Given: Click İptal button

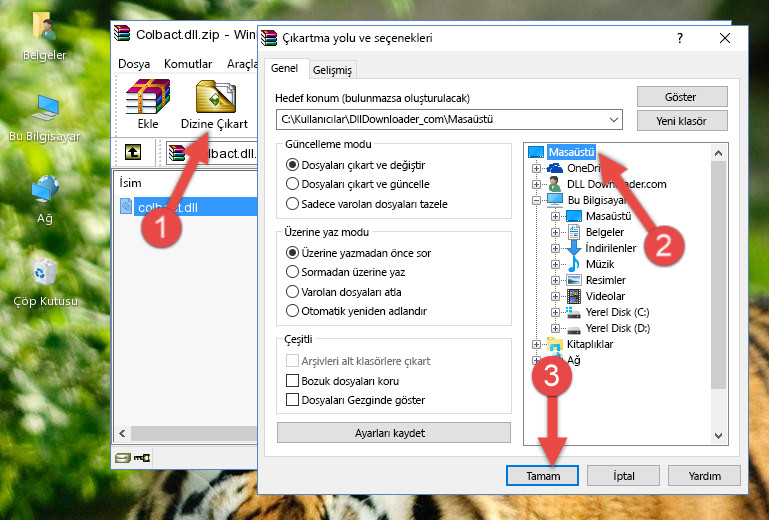Looking at the screenshot, I should point(623,476).
